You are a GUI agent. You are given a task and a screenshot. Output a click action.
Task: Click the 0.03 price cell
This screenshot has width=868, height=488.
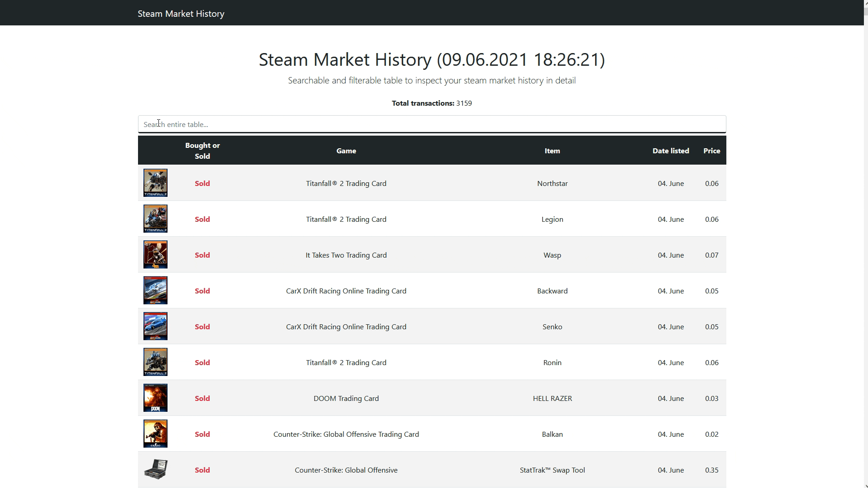click(x=711, y=398)
